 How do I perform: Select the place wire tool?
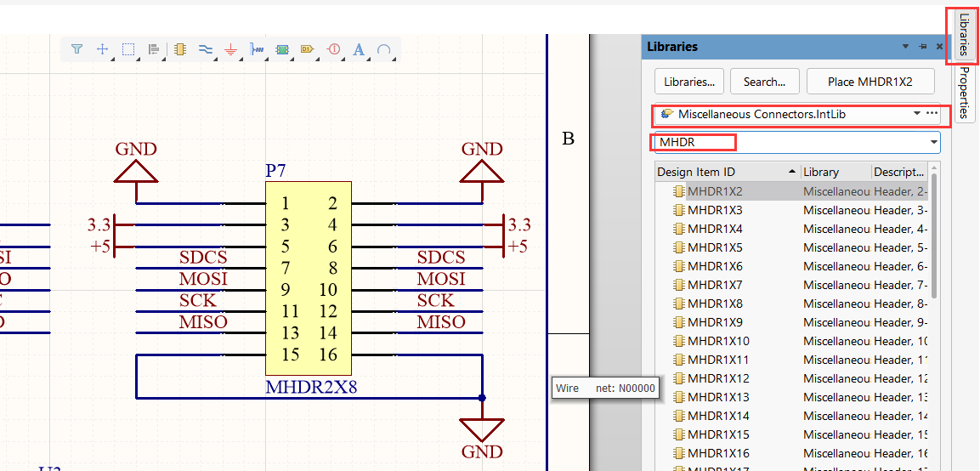point(205,48)
